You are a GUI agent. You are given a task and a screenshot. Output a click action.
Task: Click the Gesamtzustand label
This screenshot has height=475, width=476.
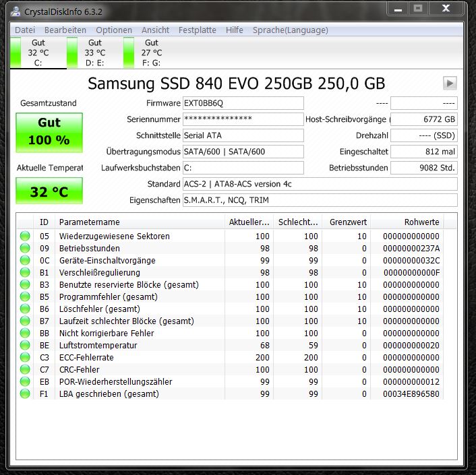[49, 103]
